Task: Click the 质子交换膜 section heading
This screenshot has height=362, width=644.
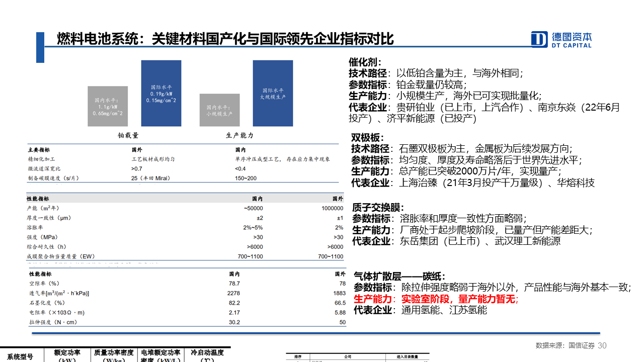Action: (x=378, y=208)
